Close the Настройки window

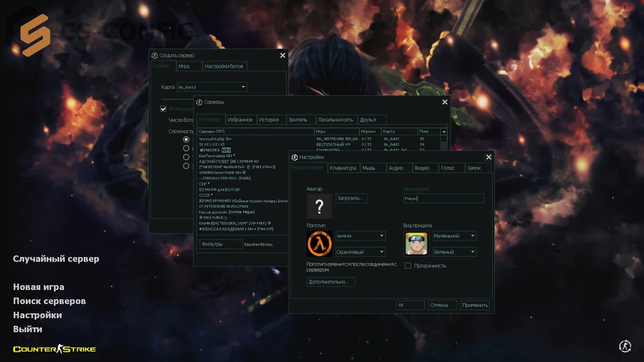pyautogui.click(x=488, y=157)
